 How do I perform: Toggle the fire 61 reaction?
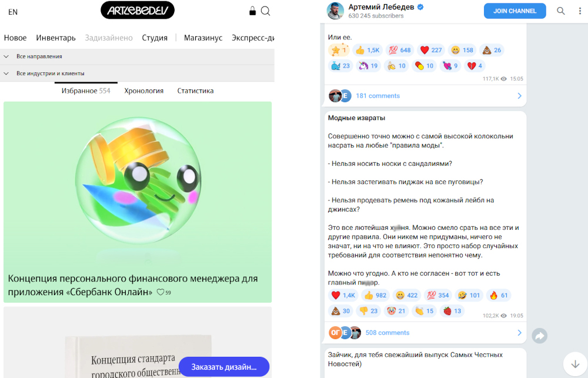(x=499, y=296)
